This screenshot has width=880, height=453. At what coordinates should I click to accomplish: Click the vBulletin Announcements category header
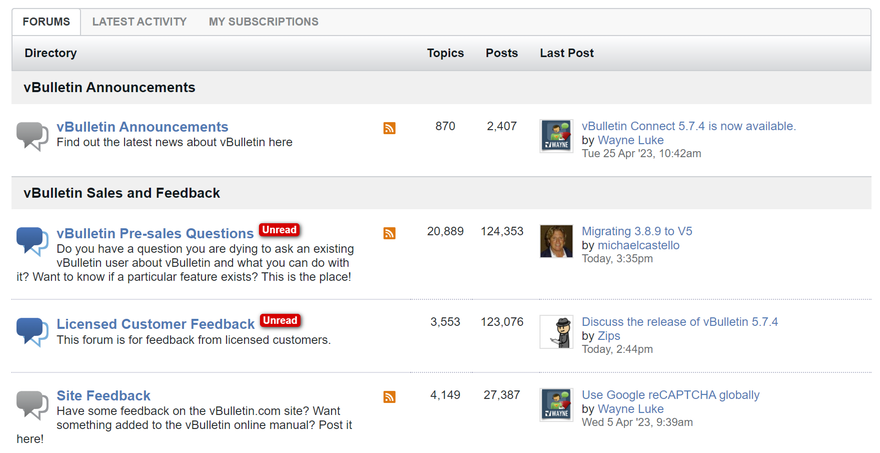[109, 88]
